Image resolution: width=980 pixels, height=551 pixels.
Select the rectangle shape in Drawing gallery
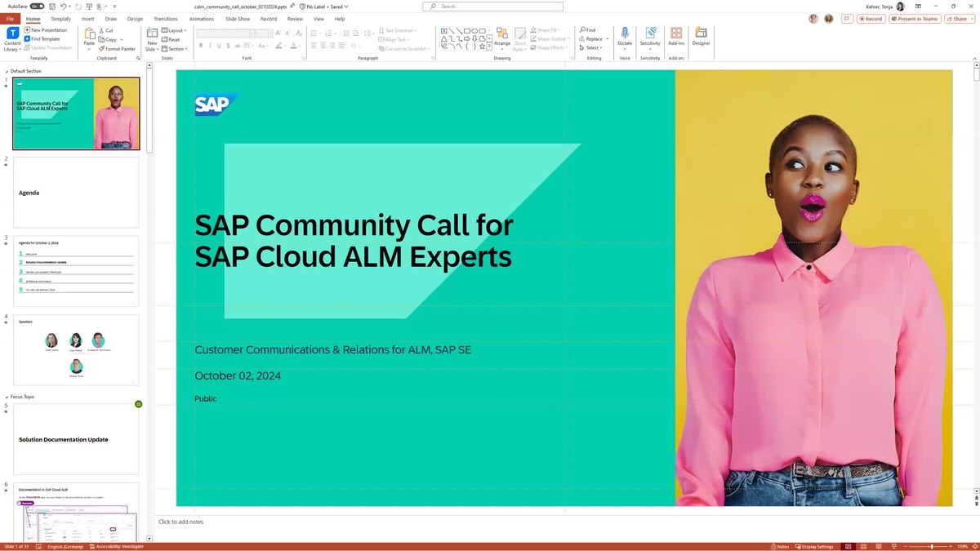(x=465, y=31)
